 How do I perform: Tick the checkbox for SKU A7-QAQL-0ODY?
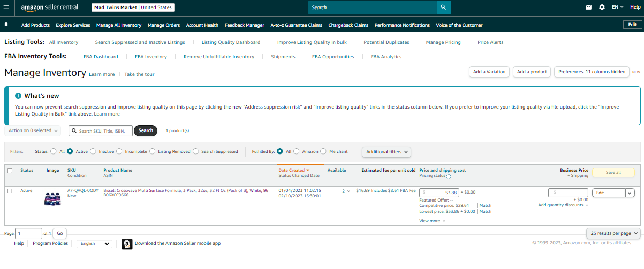tap(10, 191)
